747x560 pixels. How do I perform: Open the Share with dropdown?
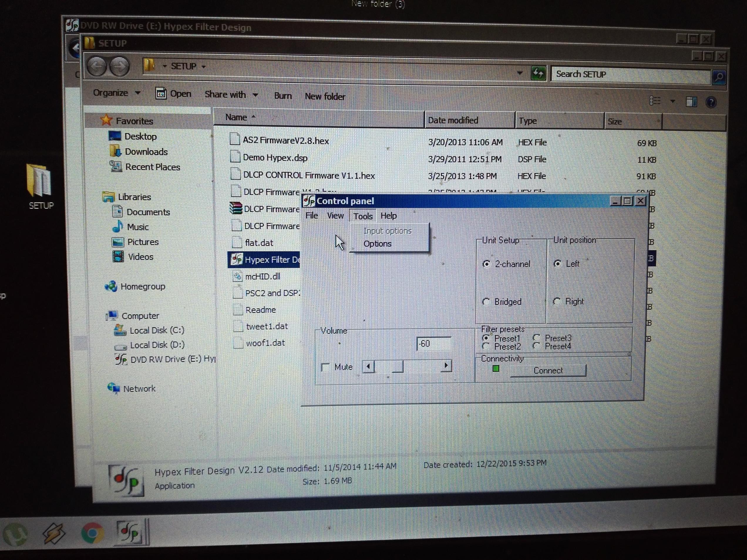(231, 95)
